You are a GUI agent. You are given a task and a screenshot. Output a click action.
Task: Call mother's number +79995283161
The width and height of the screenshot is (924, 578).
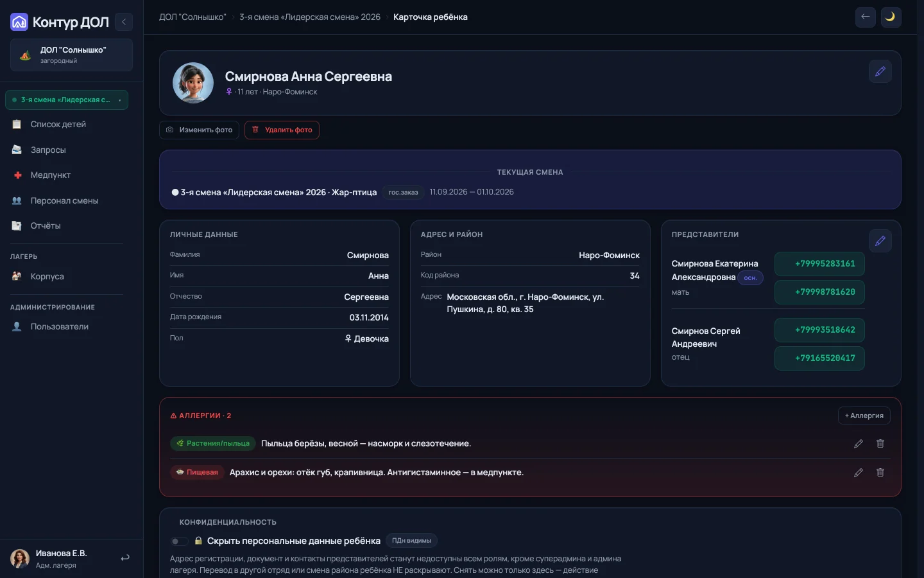click(x=820, y=264)
